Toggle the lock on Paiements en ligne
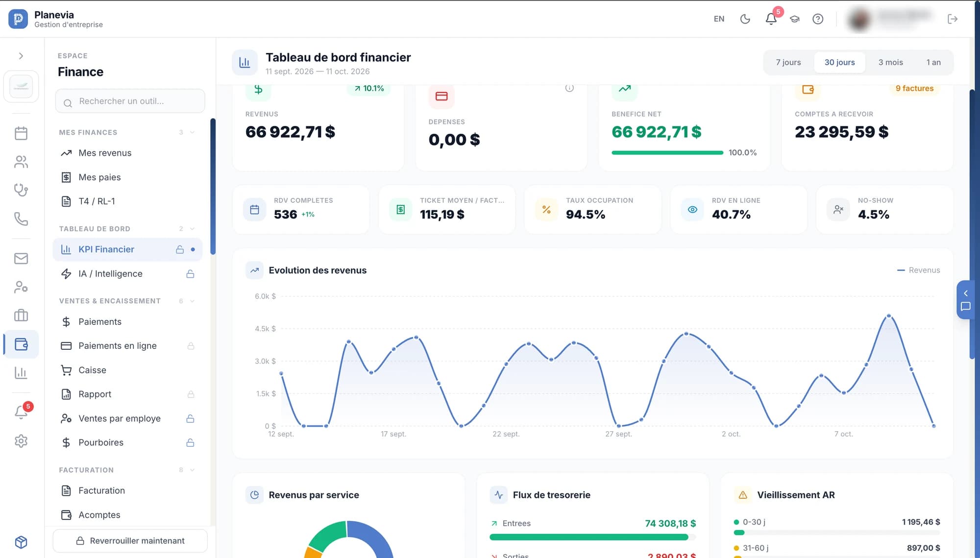 tap(191, 346)
